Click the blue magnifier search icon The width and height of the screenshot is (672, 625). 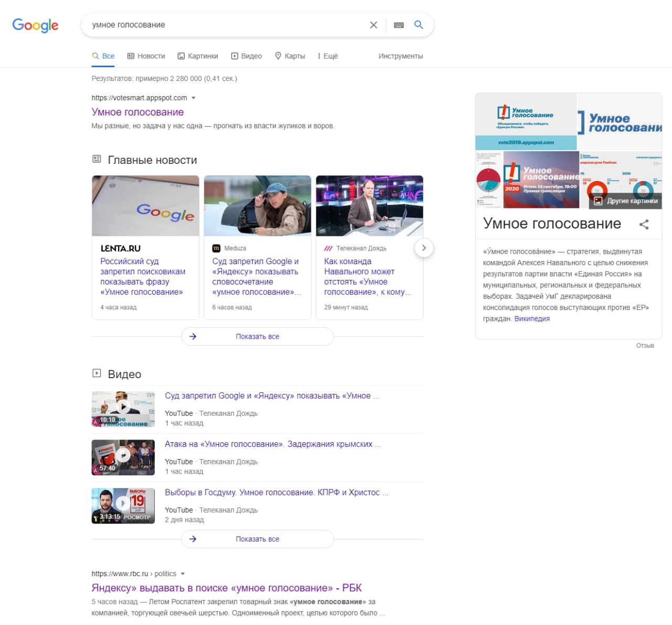coord(418,25)
